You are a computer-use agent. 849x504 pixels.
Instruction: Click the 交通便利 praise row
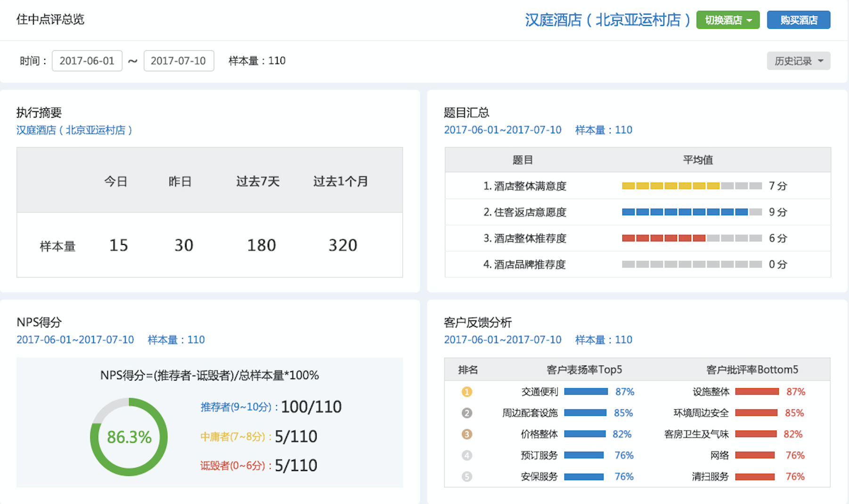click(x=577, y=392)
